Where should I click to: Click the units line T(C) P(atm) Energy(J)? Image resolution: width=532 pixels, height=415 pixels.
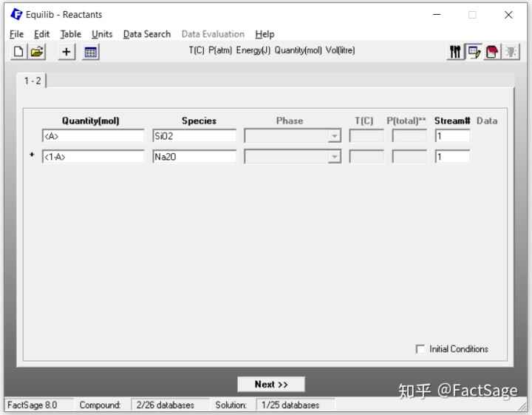(x=272, y=50)
